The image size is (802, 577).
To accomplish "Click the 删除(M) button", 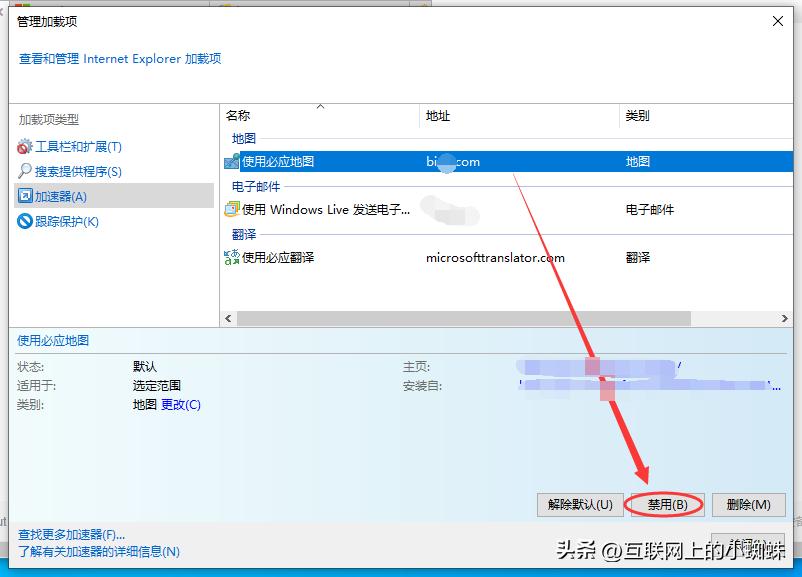I will coord(748,505).
